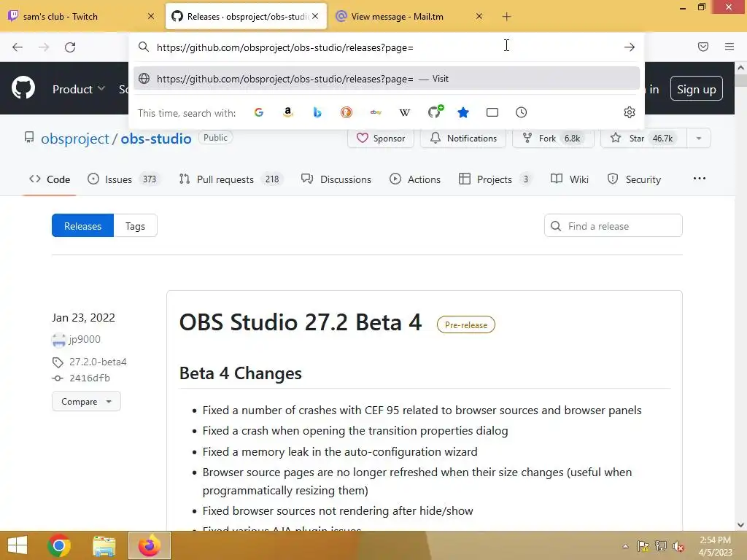Click the go arrow in the address bar
Viewport: 747px width, 560px height.
(x=630, y=47)
